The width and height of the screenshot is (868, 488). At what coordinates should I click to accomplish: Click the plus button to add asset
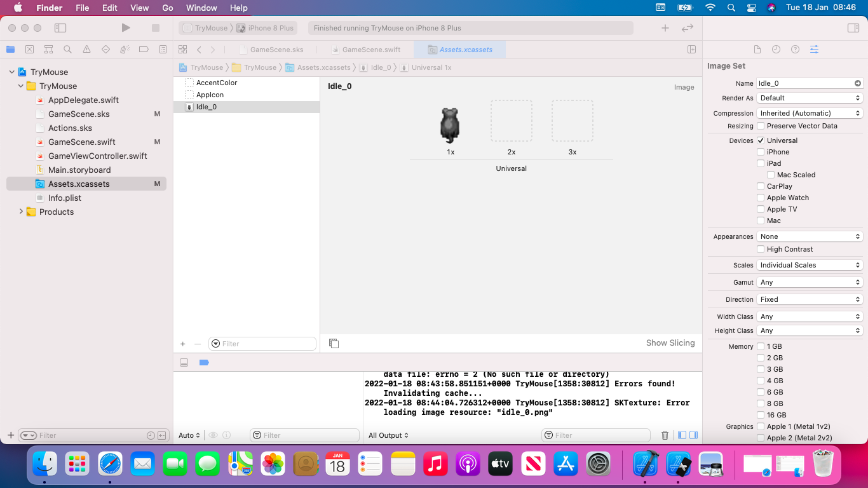coord(183,344)
